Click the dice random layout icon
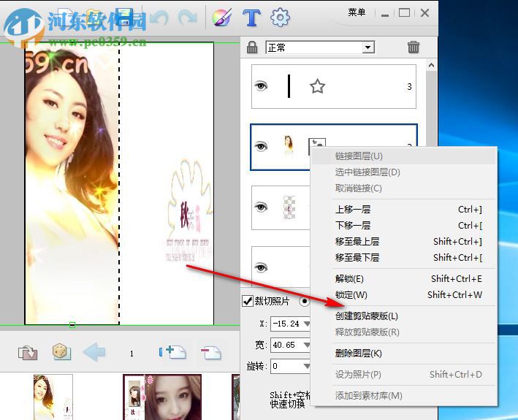The height and width of the screenshot is (420, 518). tap(62, 351)
